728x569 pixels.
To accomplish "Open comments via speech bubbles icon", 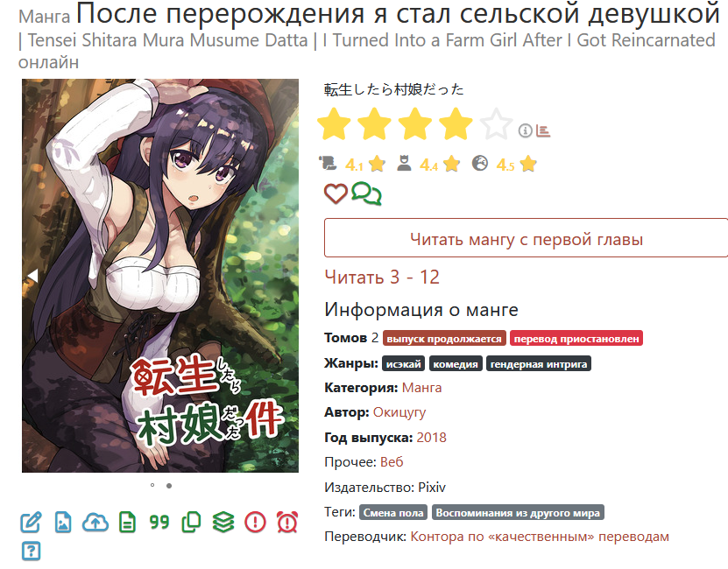I will pyautogui.click(x=366, y=193).
